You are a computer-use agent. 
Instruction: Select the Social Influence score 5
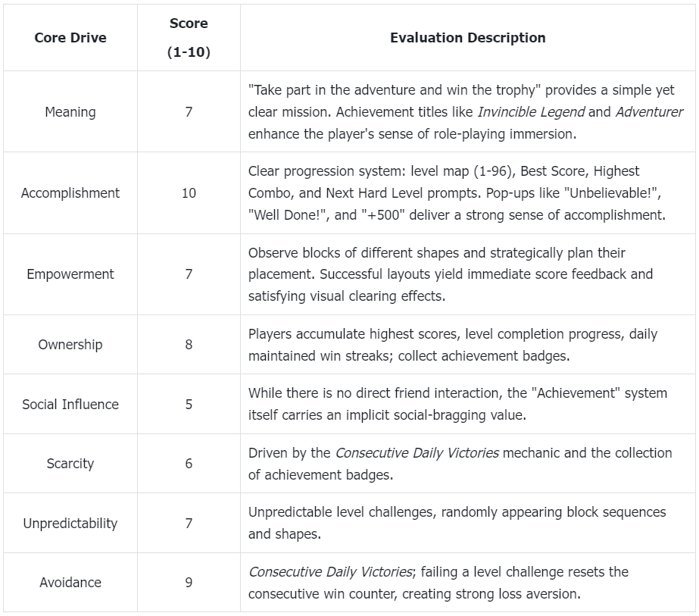(x=189, y=405)
